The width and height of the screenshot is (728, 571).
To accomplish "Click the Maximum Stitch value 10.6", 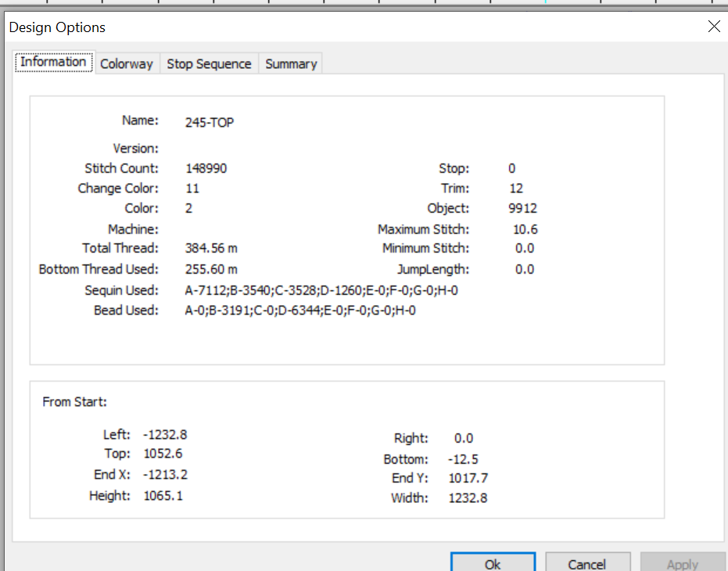I will 525,229.
